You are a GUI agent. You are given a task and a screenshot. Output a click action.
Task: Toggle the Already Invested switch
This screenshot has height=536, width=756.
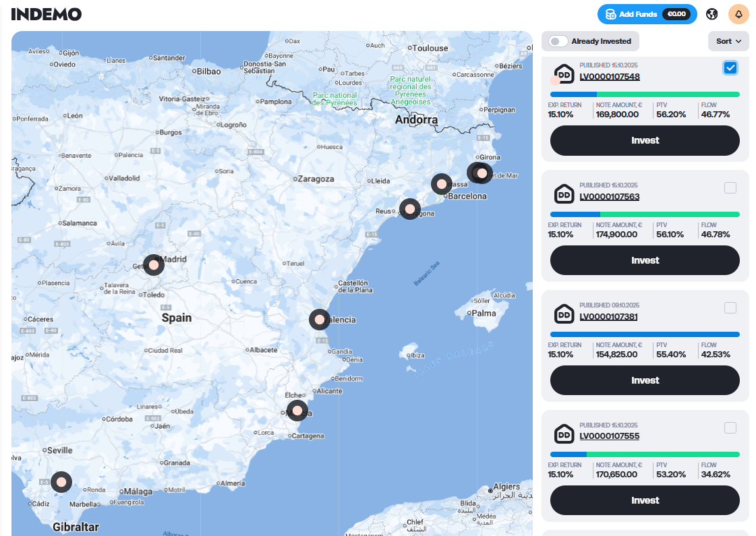tap(558, 41)
